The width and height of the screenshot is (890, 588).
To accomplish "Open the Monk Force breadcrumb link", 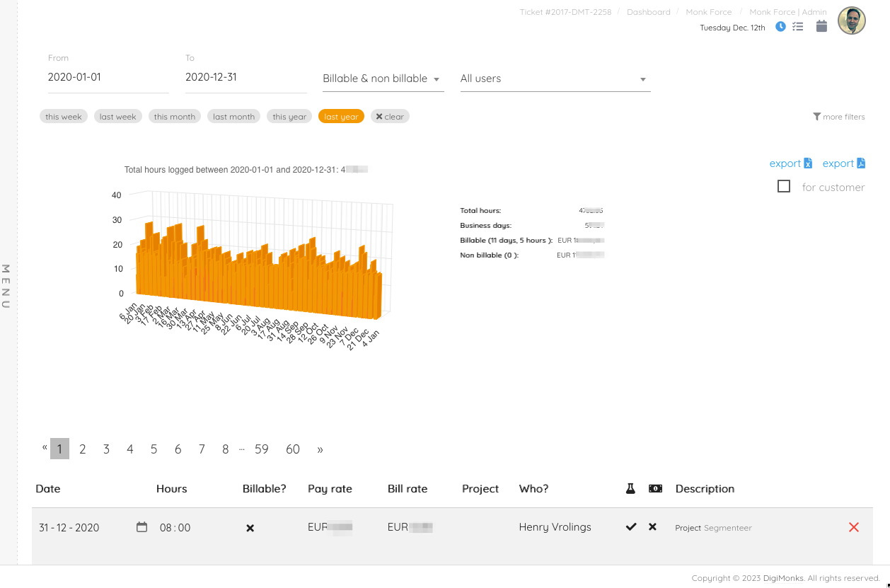I will click(709, 12).
